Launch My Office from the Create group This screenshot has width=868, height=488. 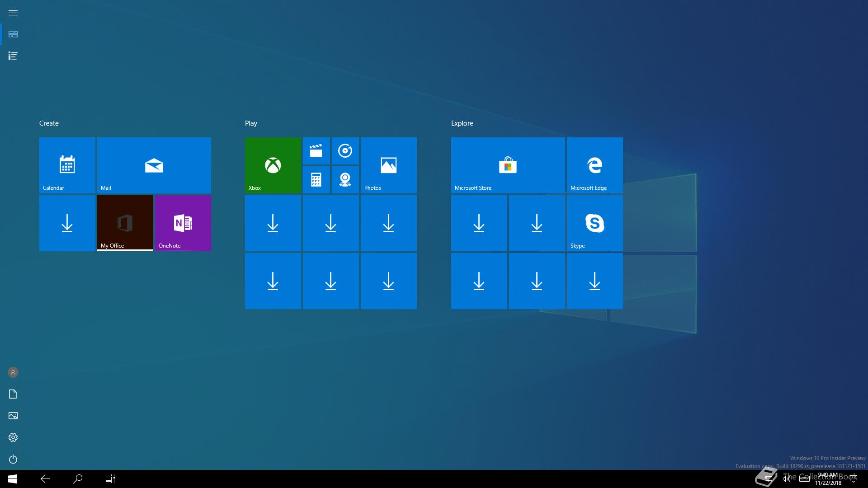(x=125, y=223)
